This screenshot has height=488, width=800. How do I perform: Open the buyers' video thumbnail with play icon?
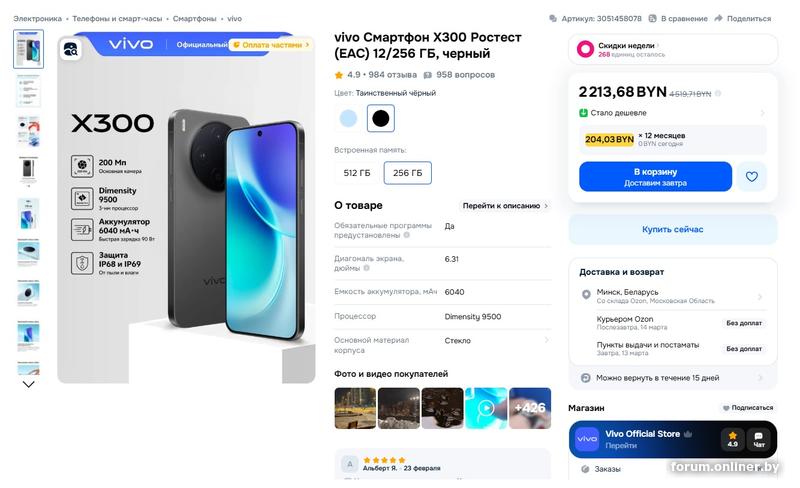pos(486,408)
